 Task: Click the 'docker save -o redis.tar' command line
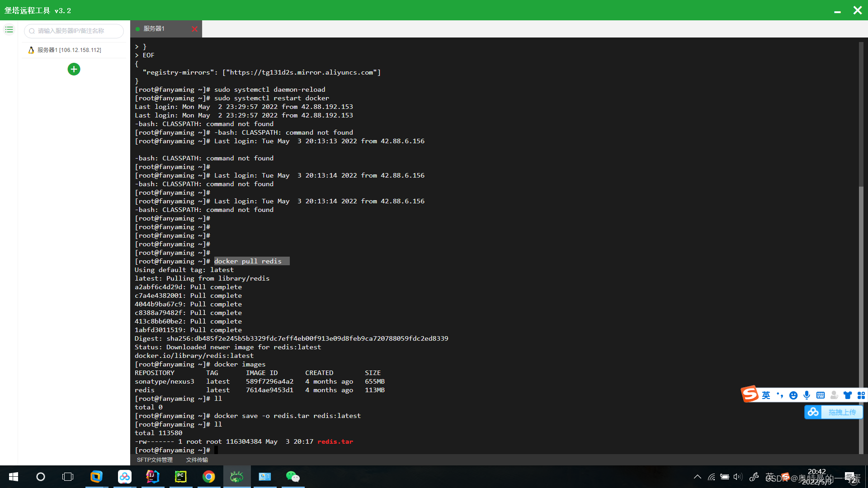coord(287,416)
